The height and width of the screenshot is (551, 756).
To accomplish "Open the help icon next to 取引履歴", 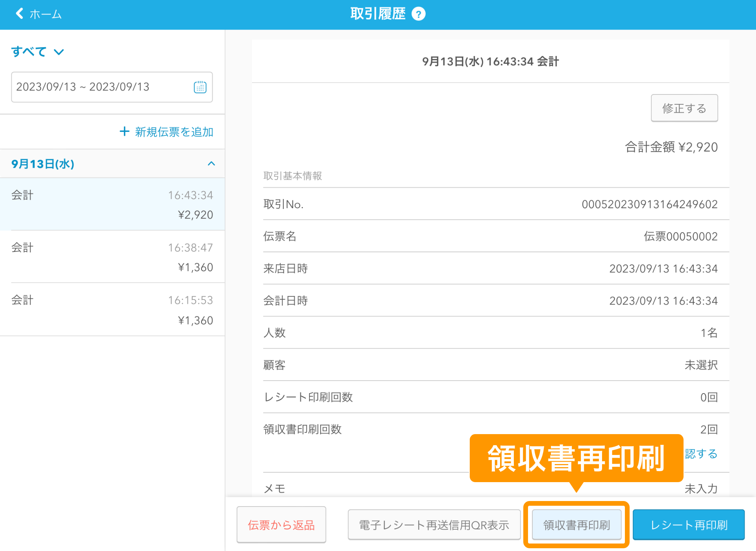I will coord(419,14).
